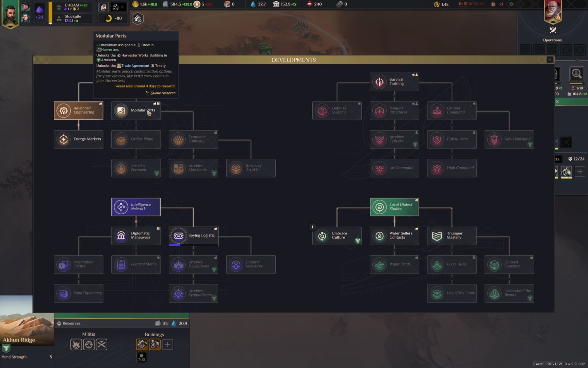
Task: Click the Spying Logistic icon
Action: (x=178, y=235)
